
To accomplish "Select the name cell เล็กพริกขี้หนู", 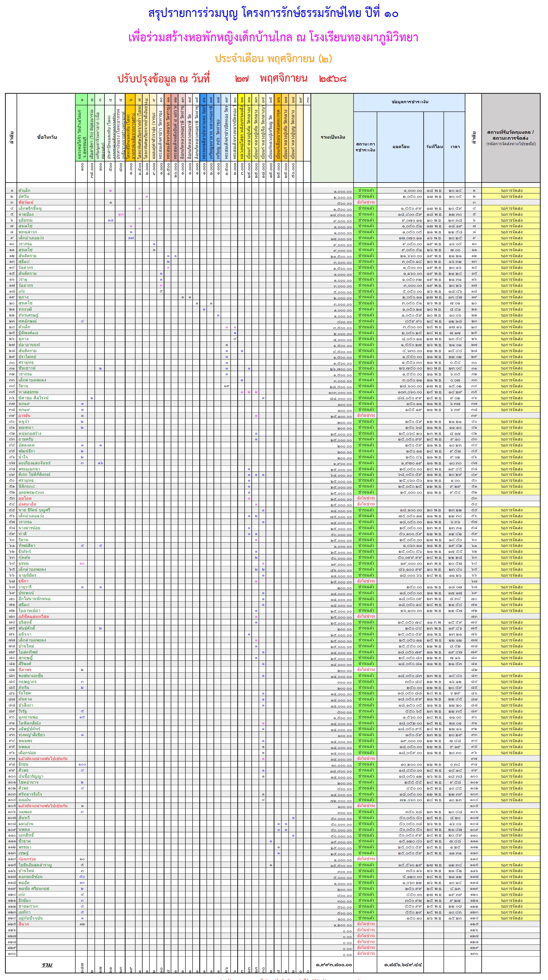I will [x=30, y=208].
